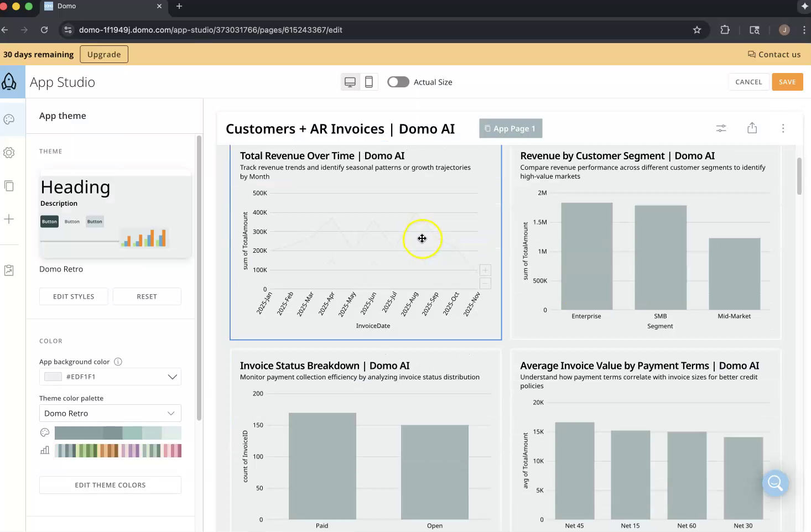The width and height of the screenshot is (811, 532).
Task: Select the App Page 1 tab
Action: click(x=510, y=128)
